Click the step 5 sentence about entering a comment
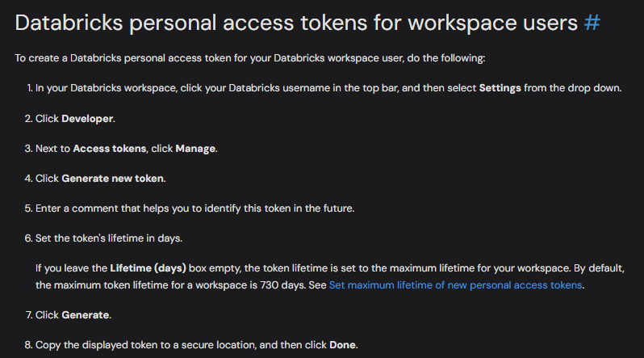Screen dimensions: 644x358 195,208
